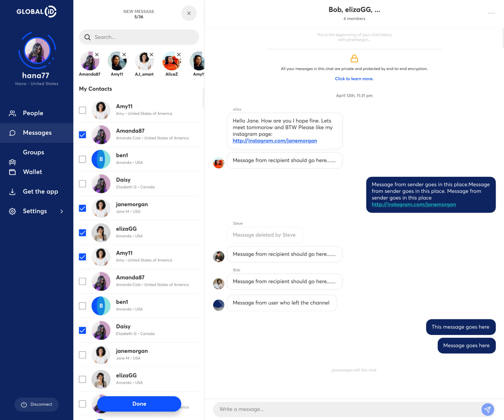Check the ben1 contact checkbox
The width and height of the screenshot is (504, 420).
[x=82, y=159]
